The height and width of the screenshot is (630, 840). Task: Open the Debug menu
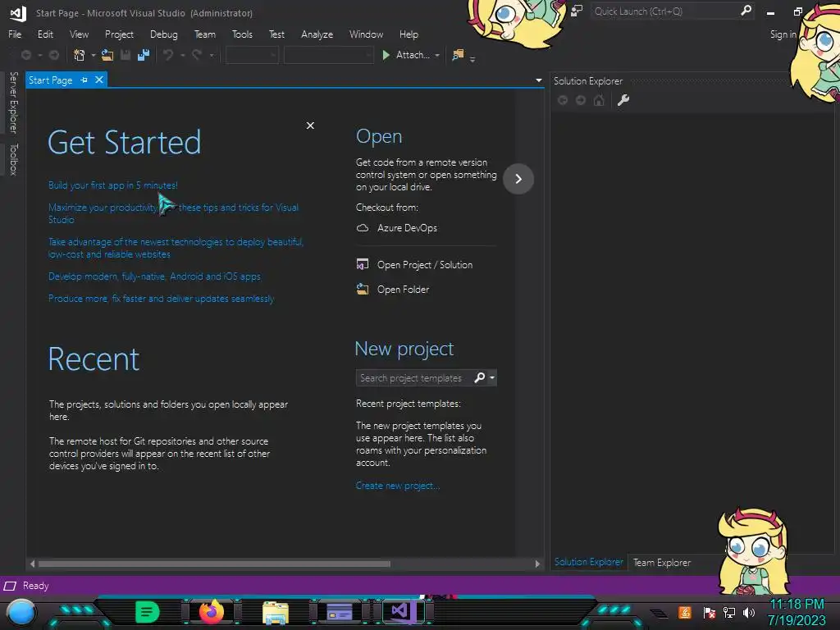pos(164,34)
